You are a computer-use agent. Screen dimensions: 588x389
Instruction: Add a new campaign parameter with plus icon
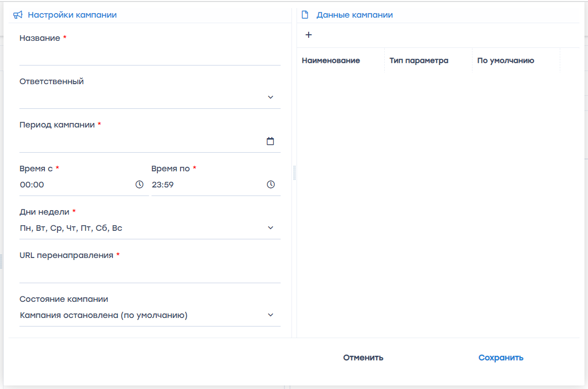click(309, 35)
